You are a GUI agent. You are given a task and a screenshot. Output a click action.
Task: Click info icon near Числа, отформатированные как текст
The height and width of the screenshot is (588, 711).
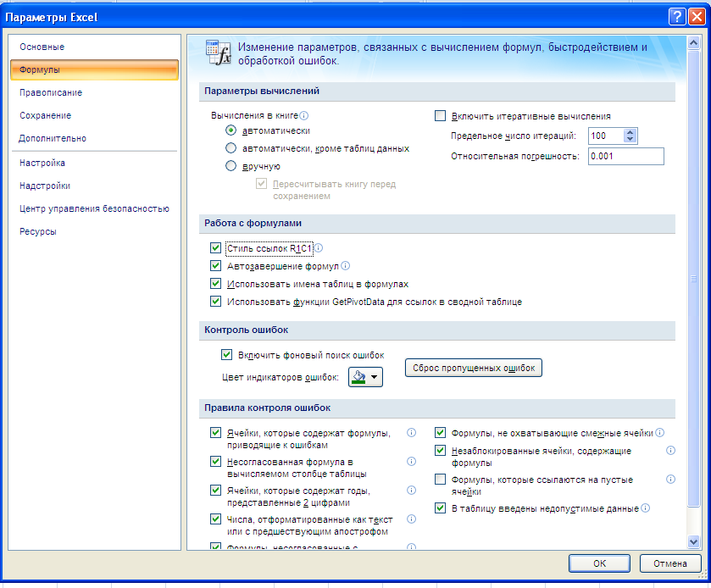point(412,520)
